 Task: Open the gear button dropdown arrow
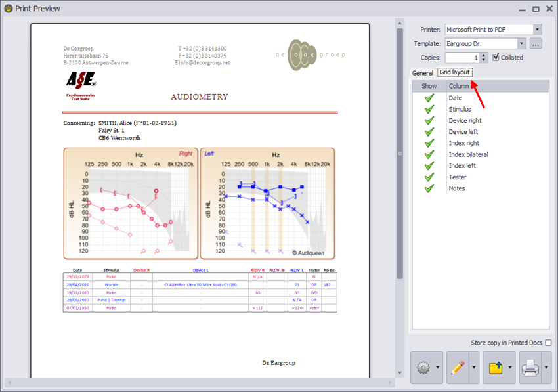(x=438, y=368)
